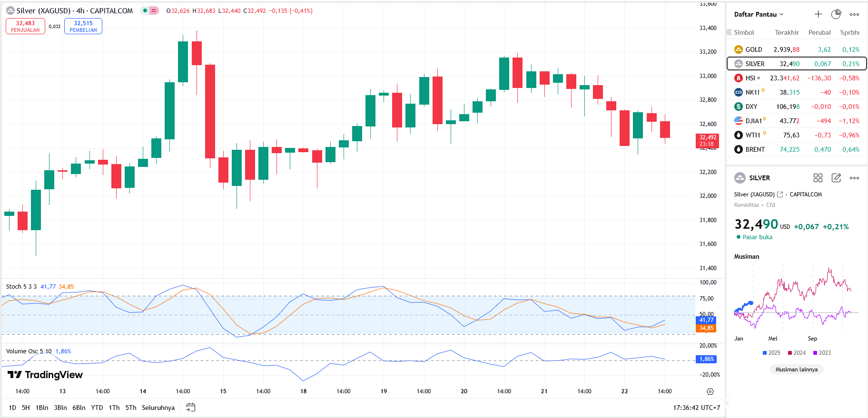Viewport: 868px width, 418px height.
Task: Select the 1Bln time range
Action: point(42,408)
